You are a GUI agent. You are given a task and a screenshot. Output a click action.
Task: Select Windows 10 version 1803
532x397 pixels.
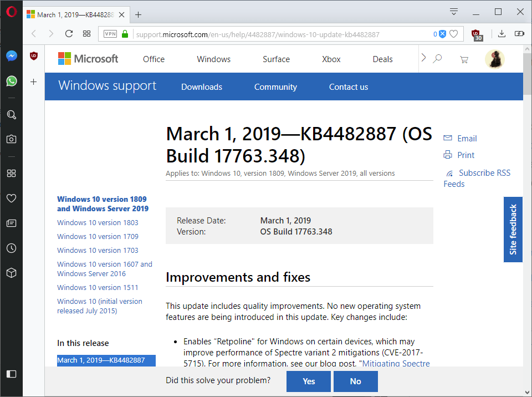(x=98, y=223)
